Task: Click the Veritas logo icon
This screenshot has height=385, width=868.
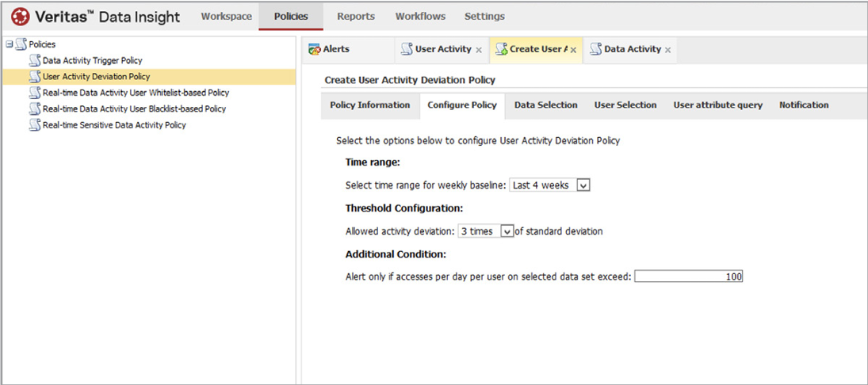Action: point(21,17)
